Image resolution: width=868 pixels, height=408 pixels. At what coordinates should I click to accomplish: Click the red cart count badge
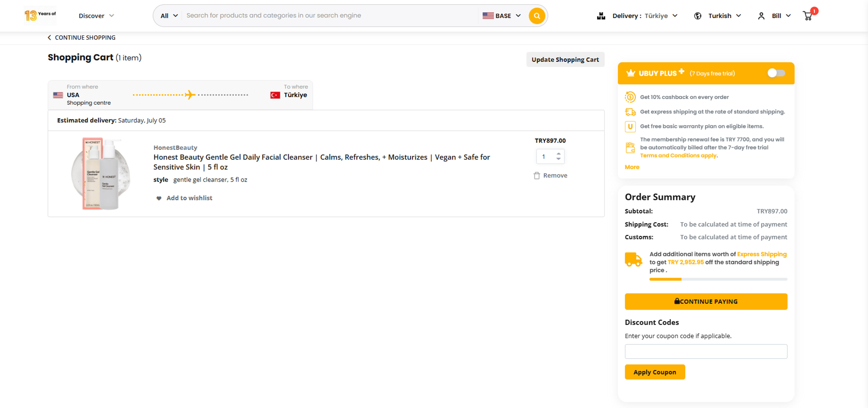pos(814,11)
